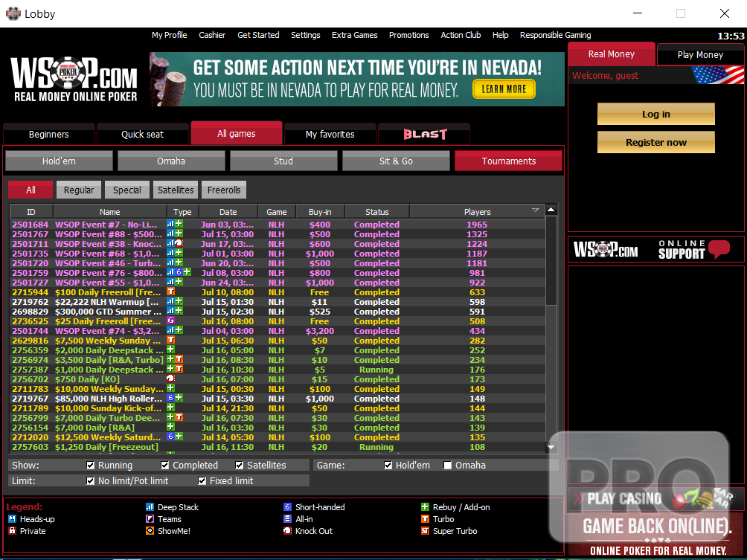Open the My Profile menu

(169, 35)
